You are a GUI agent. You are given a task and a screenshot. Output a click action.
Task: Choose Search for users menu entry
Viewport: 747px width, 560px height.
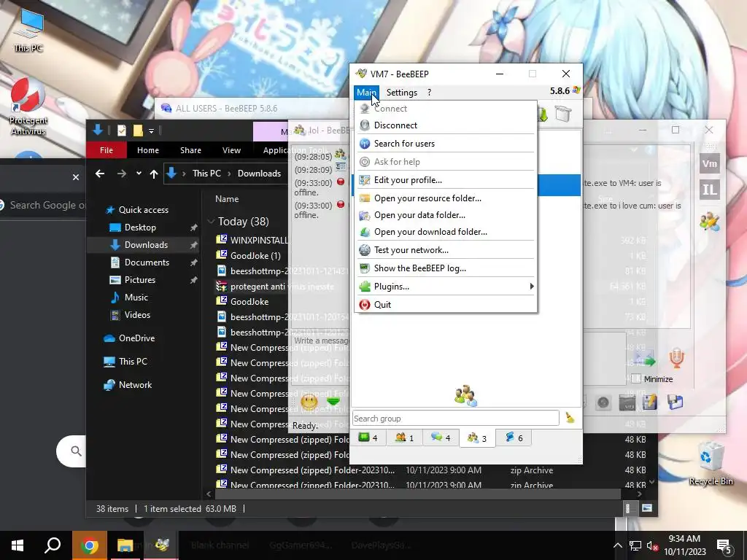[x=446, y=144]
